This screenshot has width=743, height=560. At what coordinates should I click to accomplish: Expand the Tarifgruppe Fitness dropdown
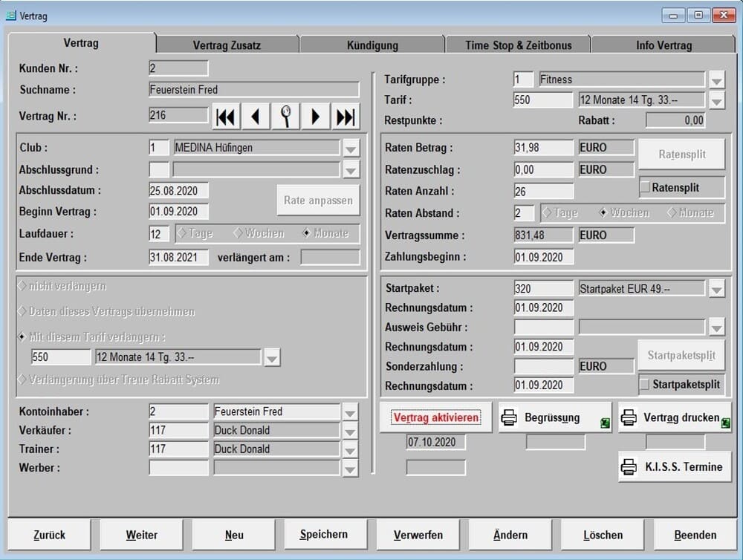tap(716, 80)
